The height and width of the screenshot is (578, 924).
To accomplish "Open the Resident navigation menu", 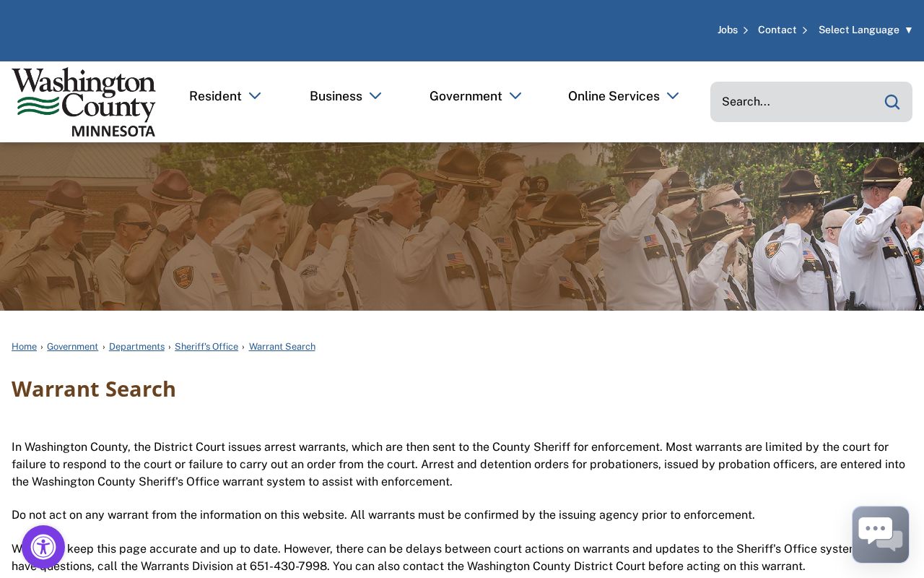I will (215, 96).
